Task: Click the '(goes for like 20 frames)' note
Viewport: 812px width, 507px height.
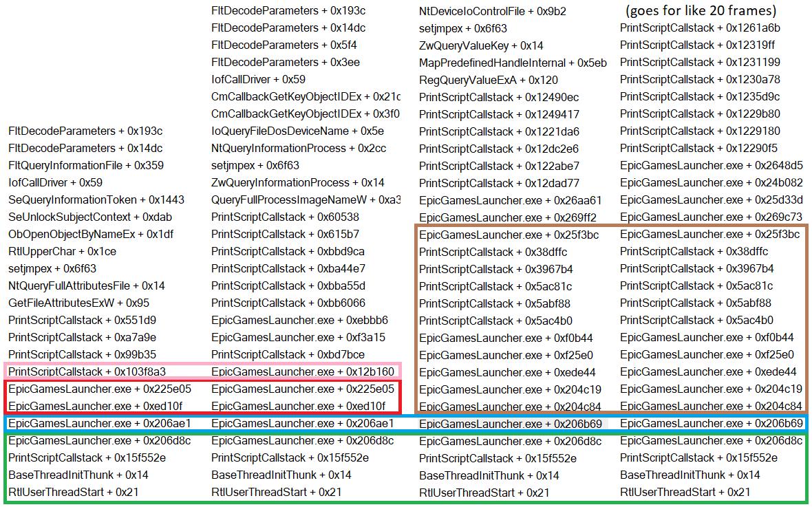Action: coord(701,10)
